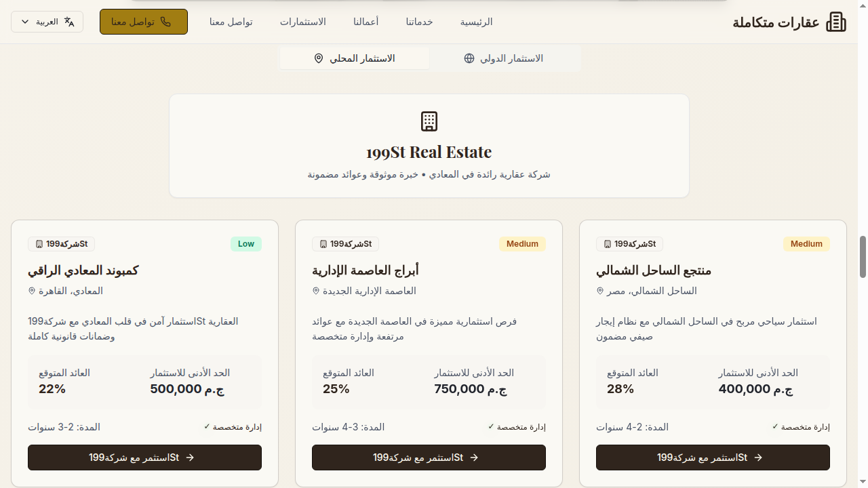
Task: Select the الاستثمار المحلي tab
Action: (355, 58)
